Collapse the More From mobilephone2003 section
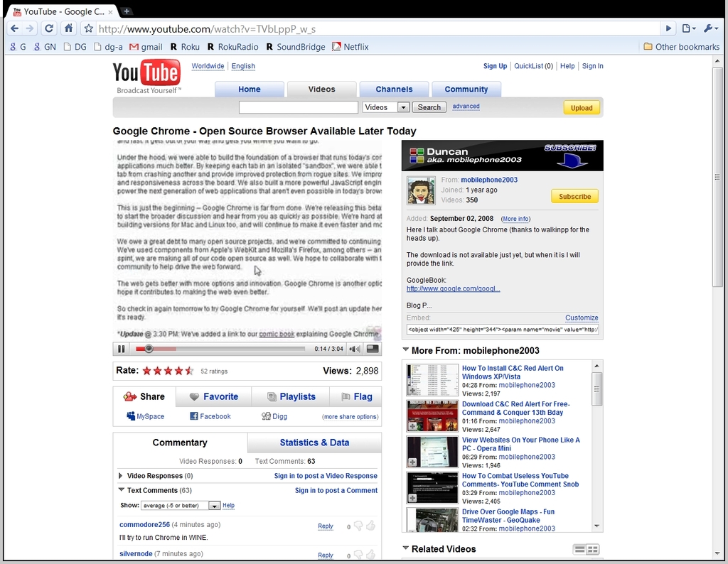 pyautogui.click(x=406, y=349)
